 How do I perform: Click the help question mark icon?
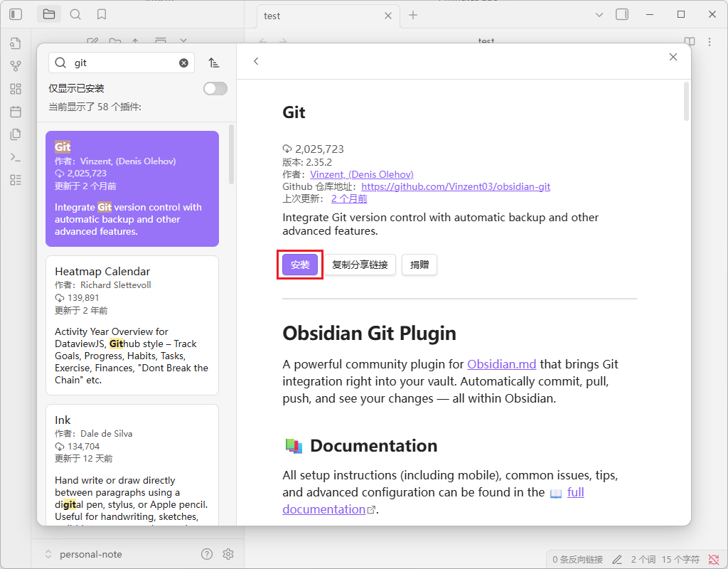(x=207, y=554)
